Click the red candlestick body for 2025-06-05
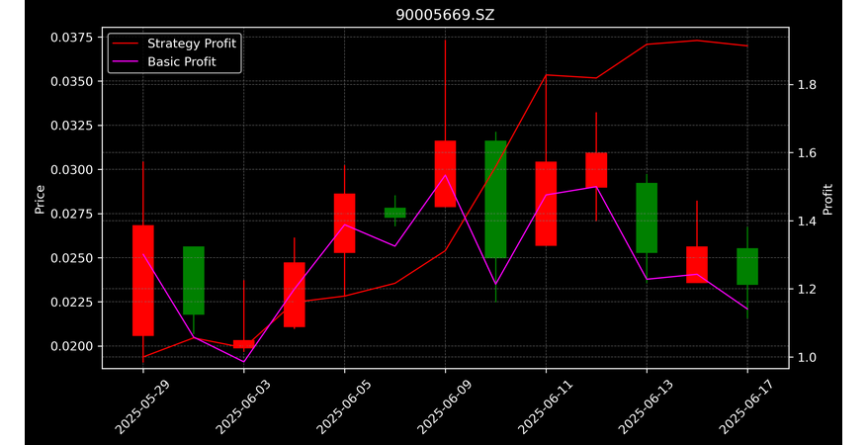Viewport: 868px width, 445px height. point(344,223)
